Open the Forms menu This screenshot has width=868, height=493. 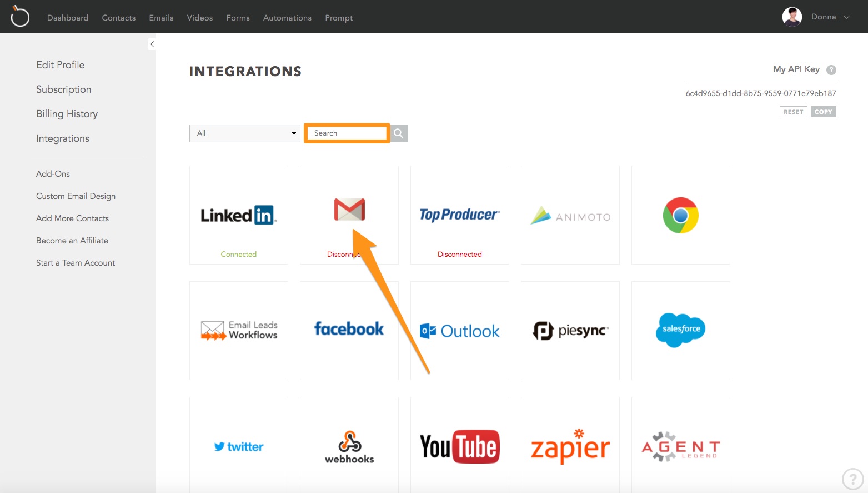[x=238, y=18]
